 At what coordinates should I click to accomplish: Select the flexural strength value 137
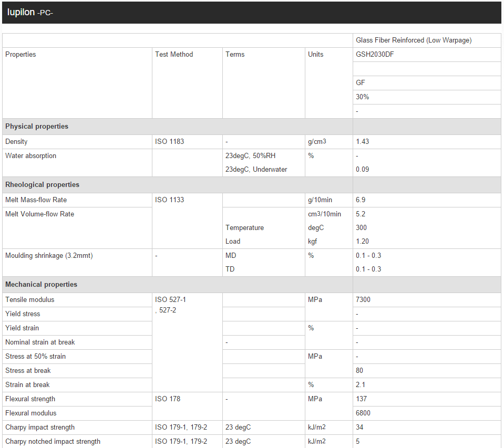(361, 399)
